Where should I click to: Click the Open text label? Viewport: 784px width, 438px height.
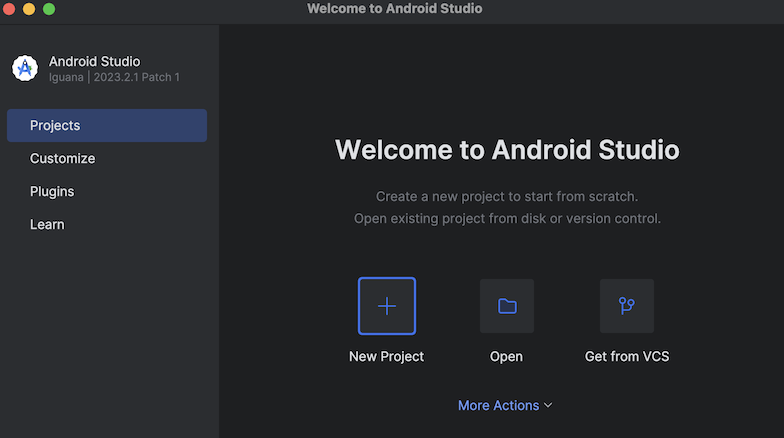(506, 356)
